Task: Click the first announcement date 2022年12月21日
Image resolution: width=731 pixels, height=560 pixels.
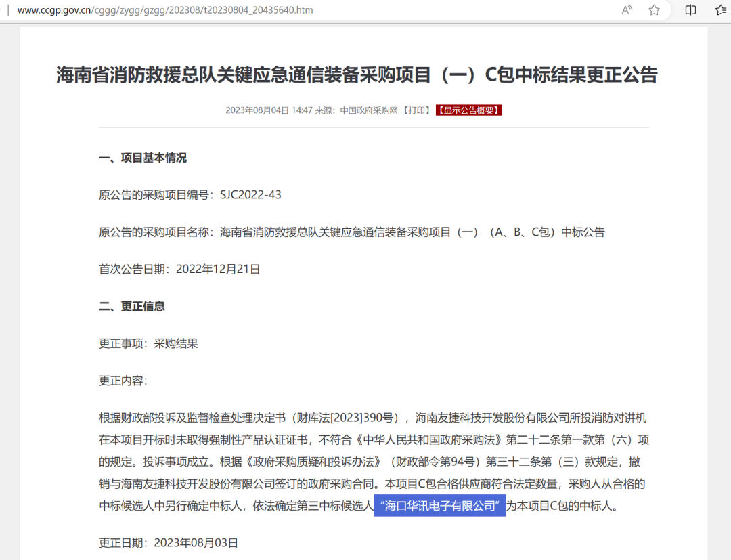Action: point(218,270)
